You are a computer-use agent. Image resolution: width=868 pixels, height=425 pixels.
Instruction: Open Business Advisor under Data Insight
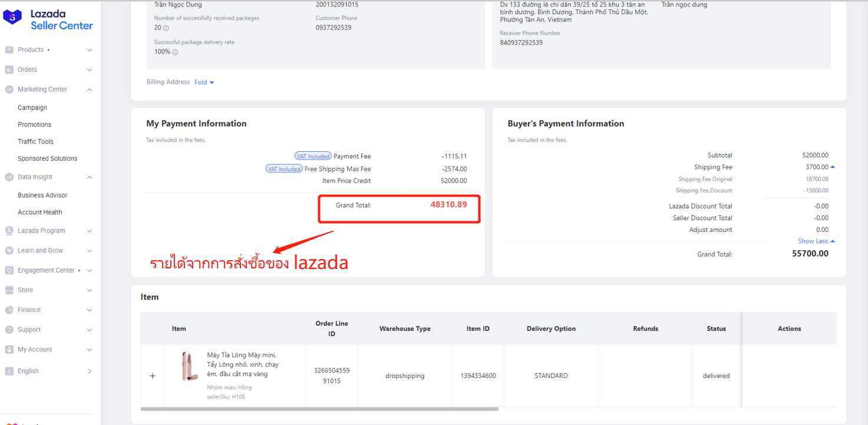pos(42,195)
